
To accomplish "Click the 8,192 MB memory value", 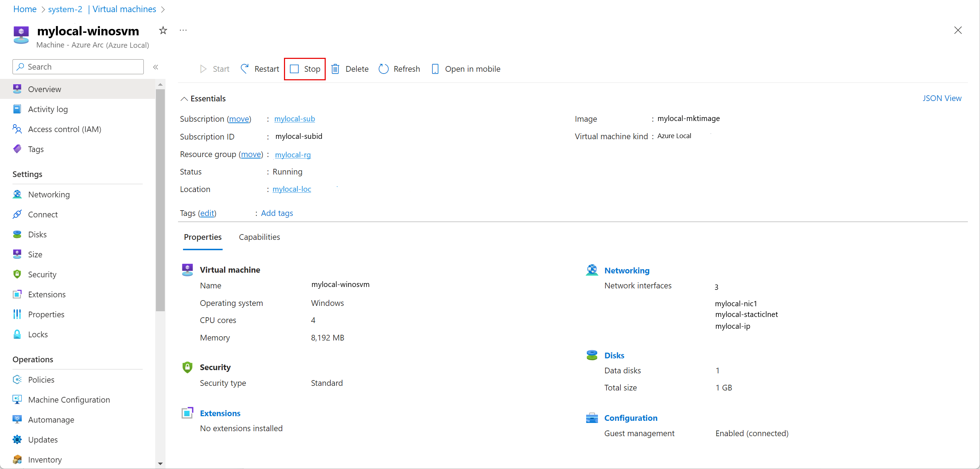I will (x=327, y=337).
